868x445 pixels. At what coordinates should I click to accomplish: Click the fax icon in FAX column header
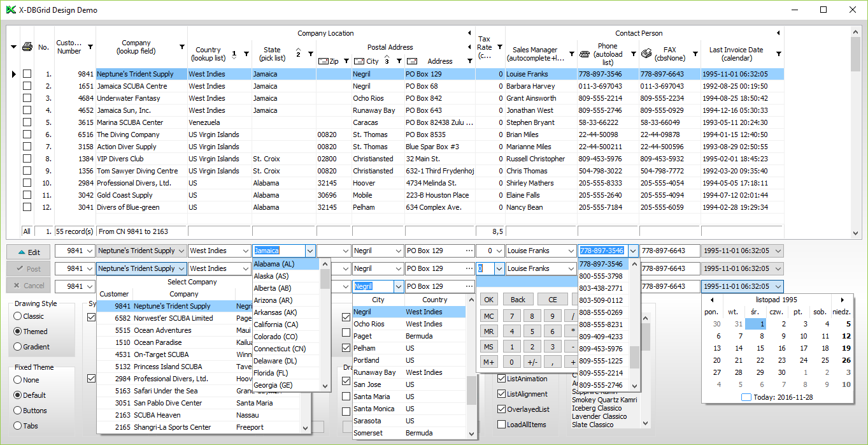click(646, 54)
